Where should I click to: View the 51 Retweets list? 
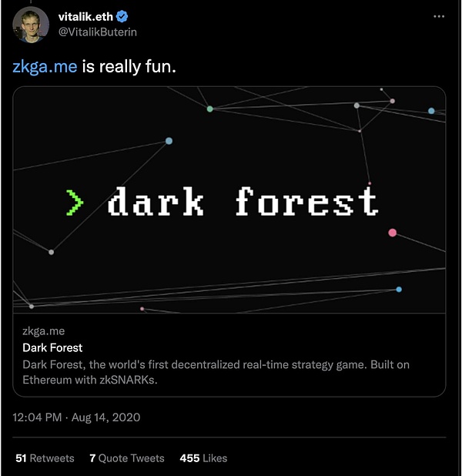(x=45, y=458)
